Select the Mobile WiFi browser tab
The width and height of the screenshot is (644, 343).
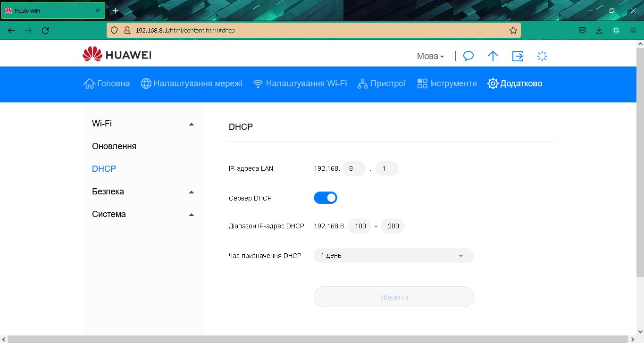[x=53, y=10]
